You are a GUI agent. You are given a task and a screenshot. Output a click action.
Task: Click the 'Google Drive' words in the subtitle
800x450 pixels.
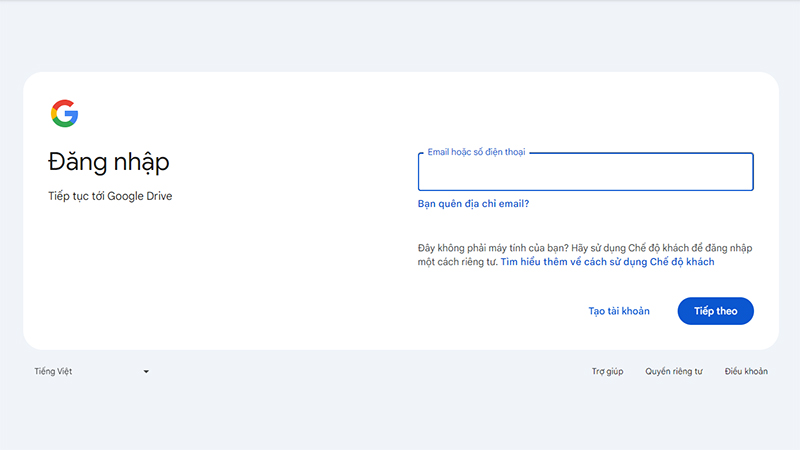pyautogui.click(x=141, y=196)
